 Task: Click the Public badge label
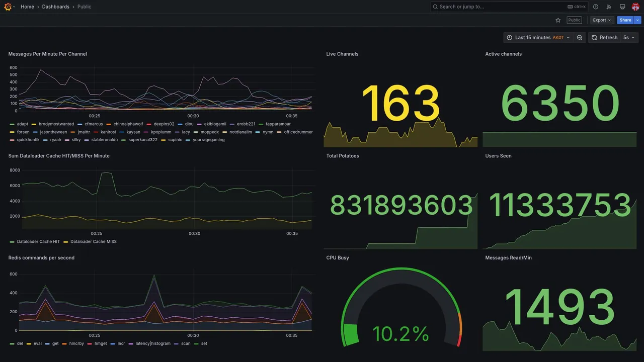click(x=574, y=20)
